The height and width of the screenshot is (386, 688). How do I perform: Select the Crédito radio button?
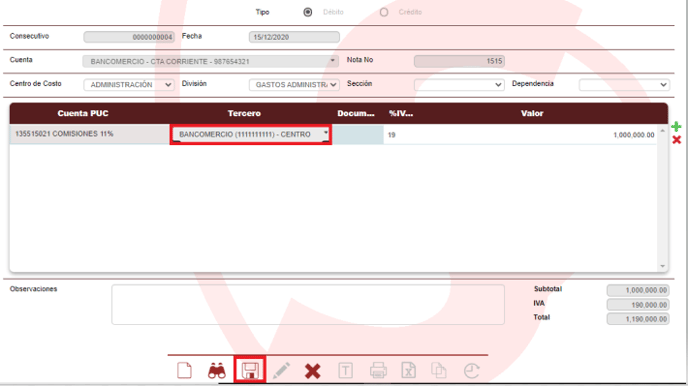[x=384, y=12]
